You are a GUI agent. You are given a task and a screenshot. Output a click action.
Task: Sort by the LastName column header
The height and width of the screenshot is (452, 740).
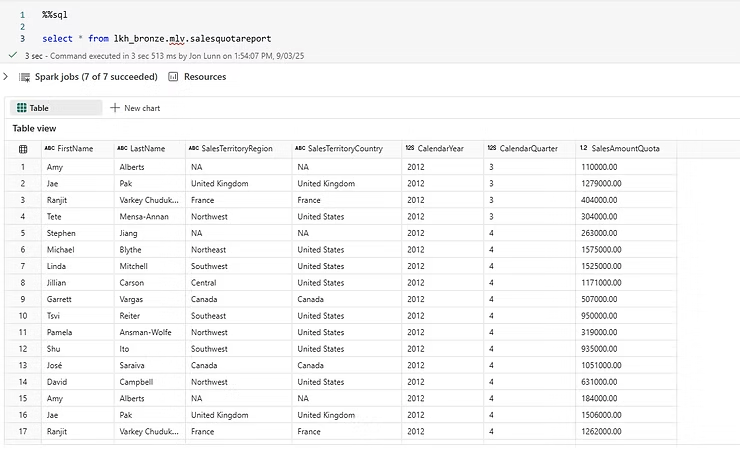pos(147,149)
